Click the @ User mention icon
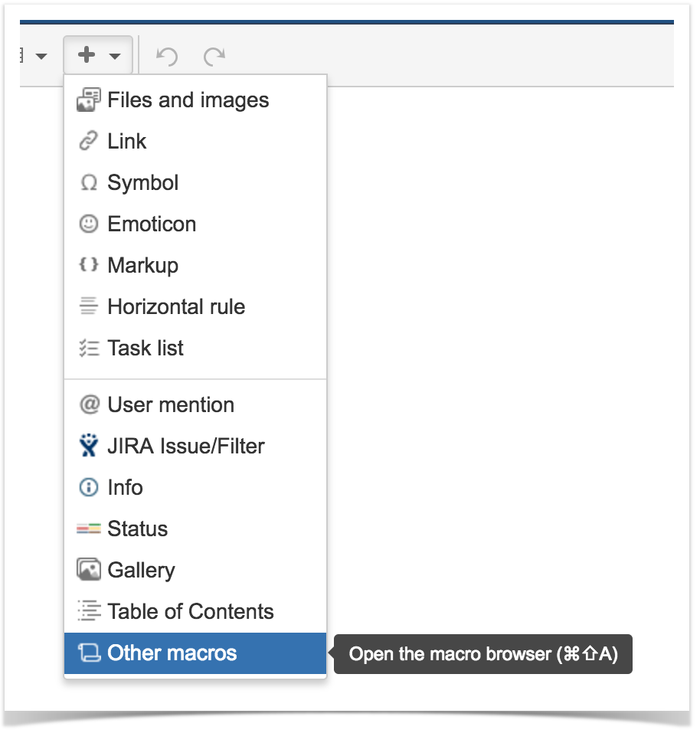 90,405
